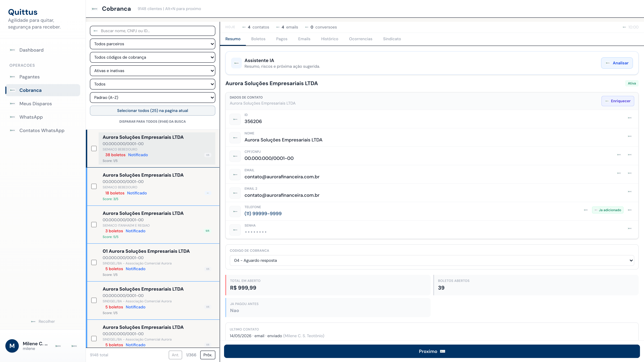Tick the checkbox for 3 boletos client
The image size is (644, 362).
(94, 225)
